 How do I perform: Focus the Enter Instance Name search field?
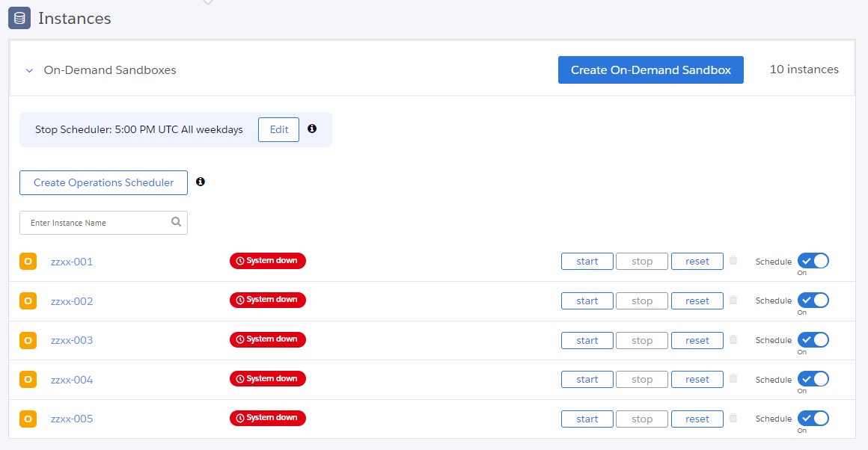[x=103, y=222]
